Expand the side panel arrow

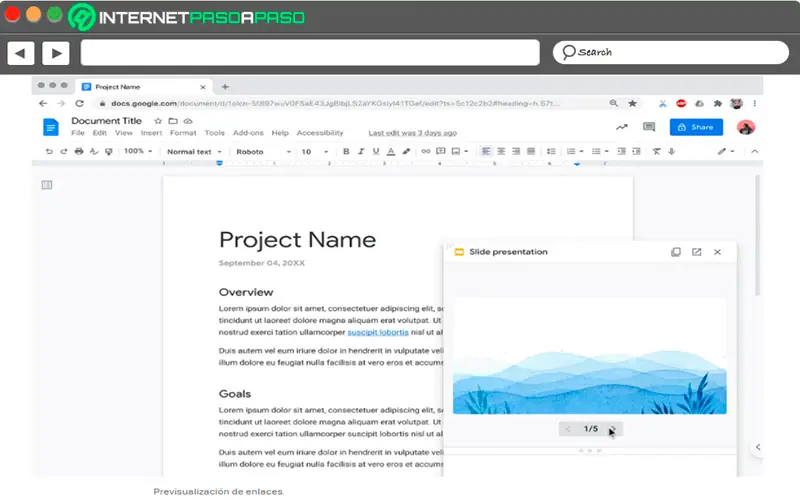coord(758,447)
